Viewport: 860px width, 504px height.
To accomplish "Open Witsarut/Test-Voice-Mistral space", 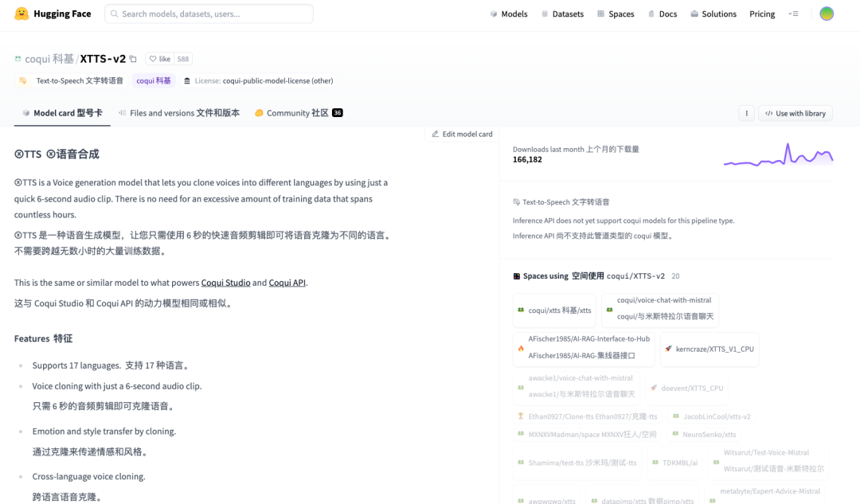I will click(768, 461).
